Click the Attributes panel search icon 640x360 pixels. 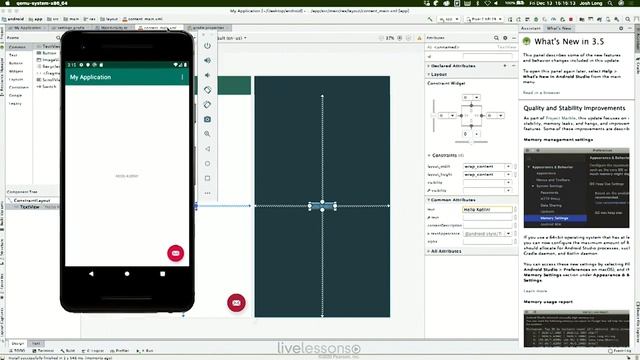point(496,38)
